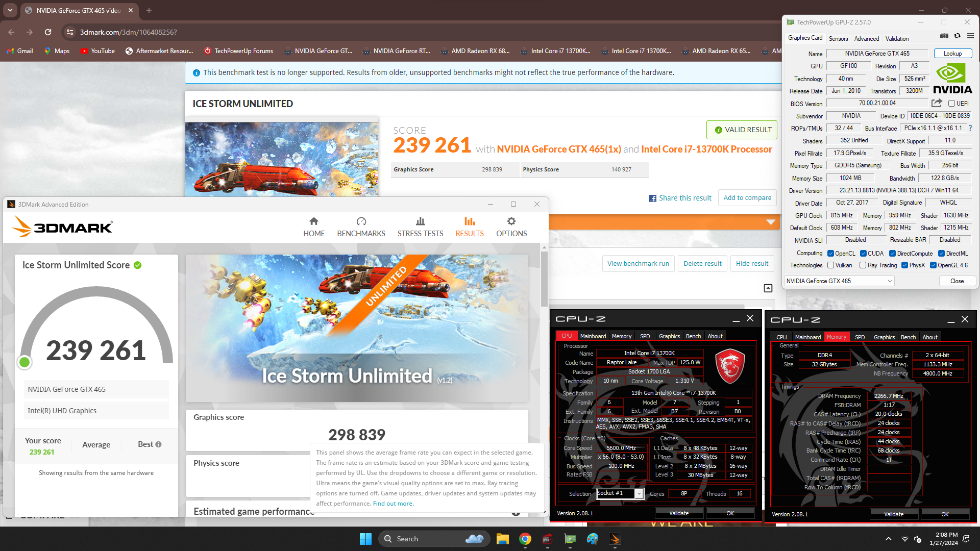The image size is (980, 551).
Task: Toggle Ray Tracing checkbox in GPU-Z
Action: (863, 265)
